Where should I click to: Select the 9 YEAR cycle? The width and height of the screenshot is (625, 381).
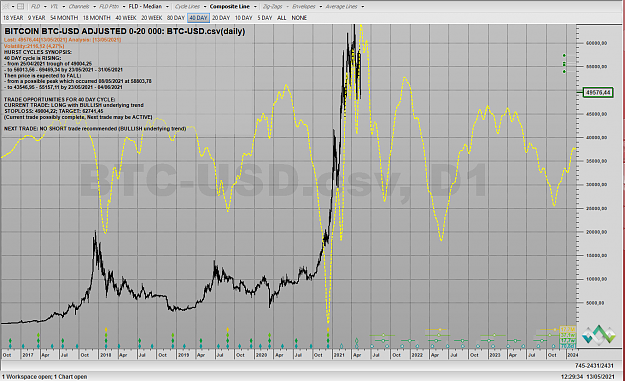(36, 18)
